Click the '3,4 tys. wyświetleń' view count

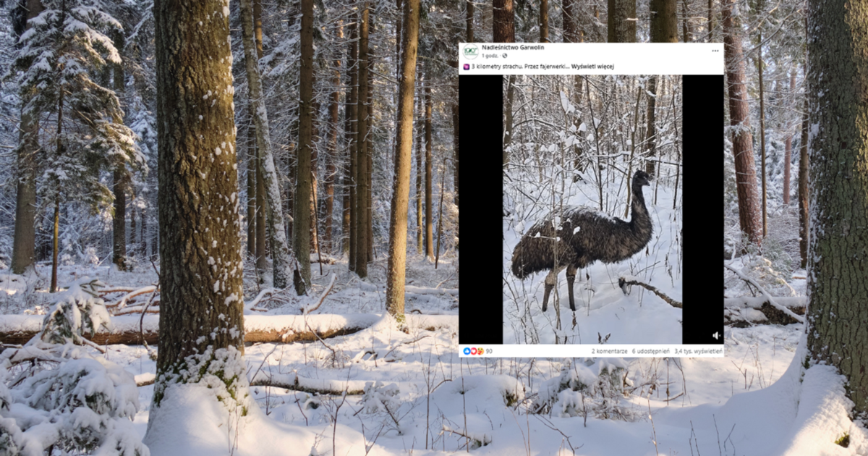pyautogui.click(x=698, y=351)
